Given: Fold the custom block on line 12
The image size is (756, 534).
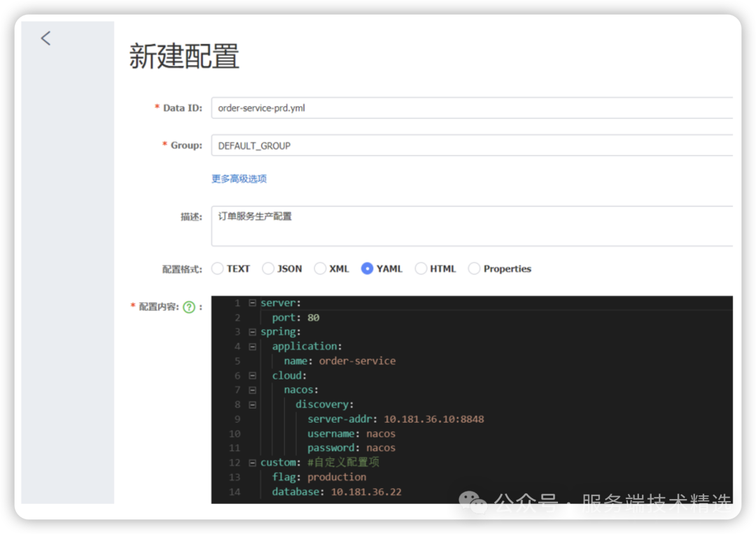Looking at the screenshot, I should pyautogui.click(x=252, y=463).
